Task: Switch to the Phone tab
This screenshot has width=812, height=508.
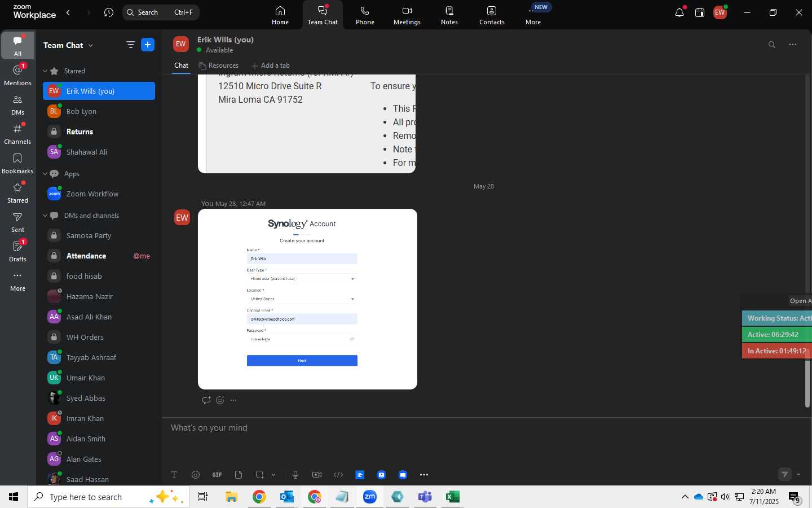Action: 365,15
